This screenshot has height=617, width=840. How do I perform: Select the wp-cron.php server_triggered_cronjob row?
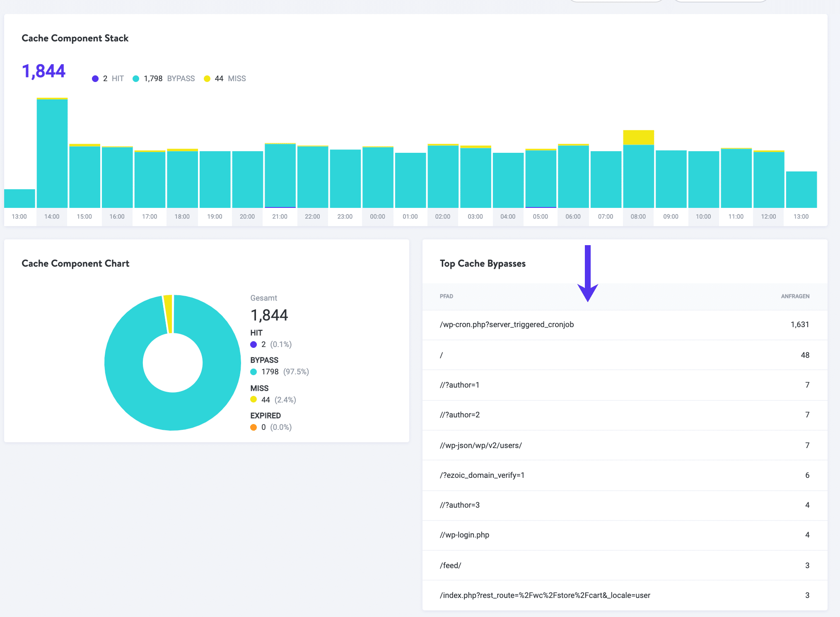click(507, 325)
